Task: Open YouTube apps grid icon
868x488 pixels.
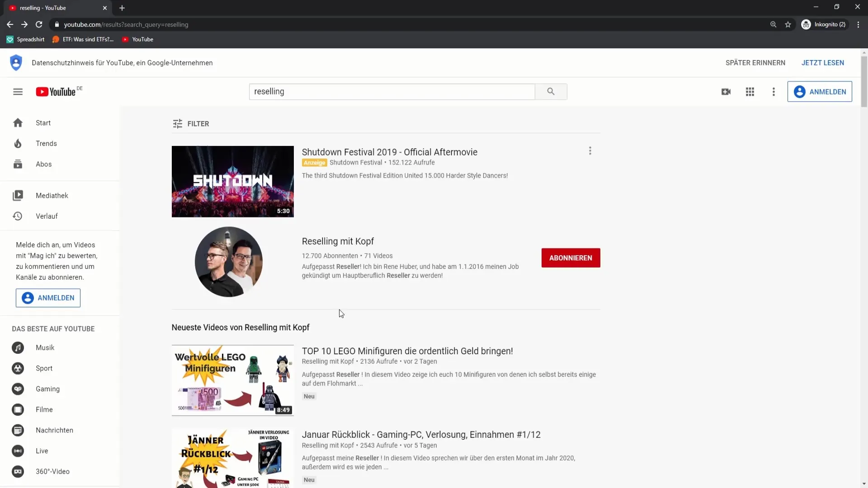Action: pos(750,92)
